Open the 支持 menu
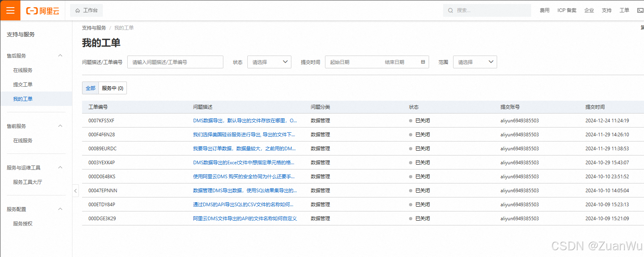644x257 pixels. pos(607,10)
